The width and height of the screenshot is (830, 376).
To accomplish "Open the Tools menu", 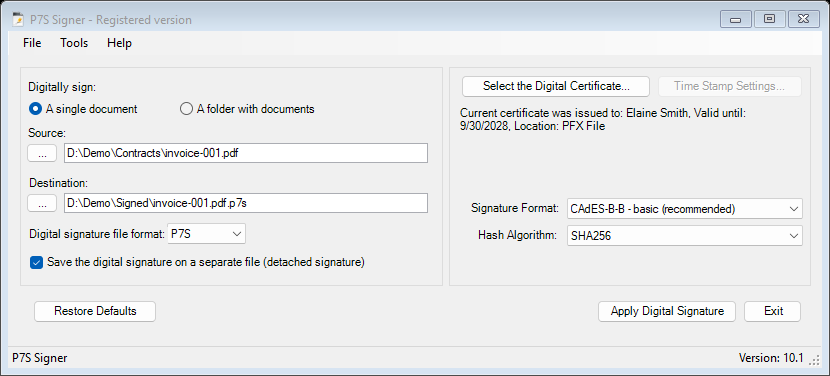I will (74, 43).
